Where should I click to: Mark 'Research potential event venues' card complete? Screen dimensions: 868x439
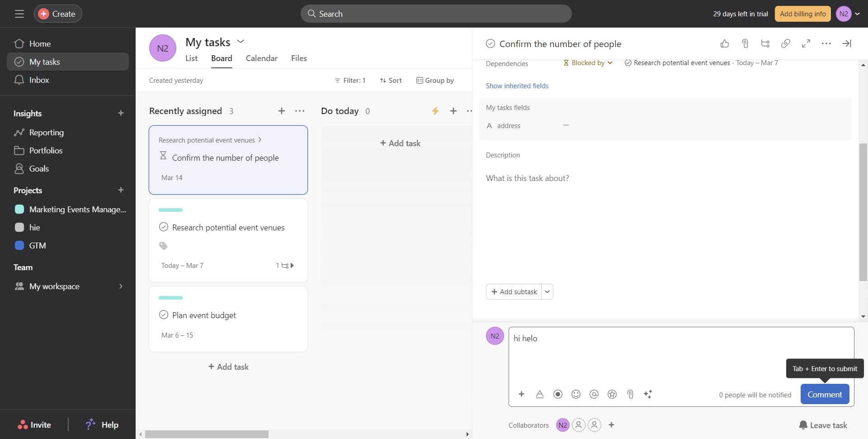(x=164, y=227)
